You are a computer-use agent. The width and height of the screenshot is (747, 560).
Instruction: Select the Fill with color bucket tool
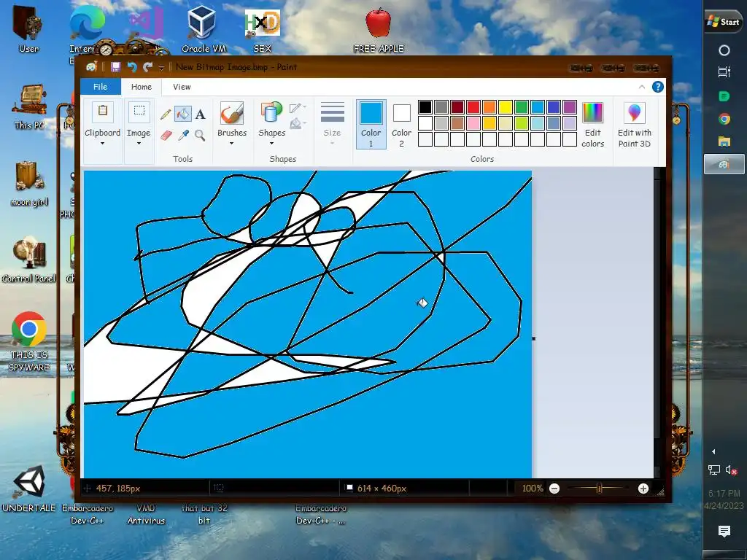183,114
